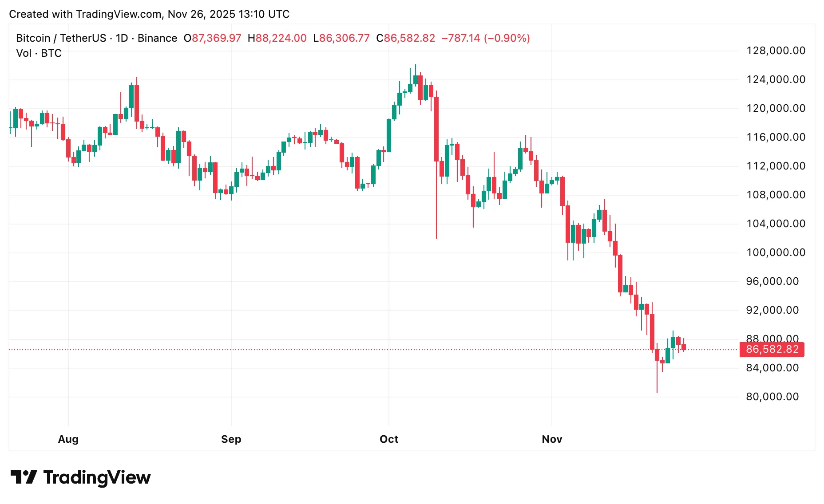This screenshot has height=504, width=824.
Task: Click the TradingView logo icon
Action: [x=24, y=477]
